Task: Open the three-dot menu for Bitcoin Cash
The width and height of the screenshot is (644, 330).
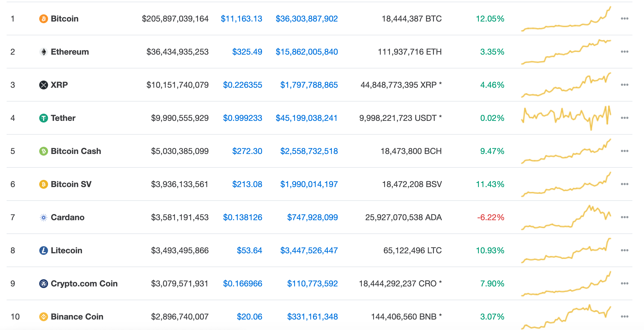Action: pyautogui.click(x=624, y=151)
